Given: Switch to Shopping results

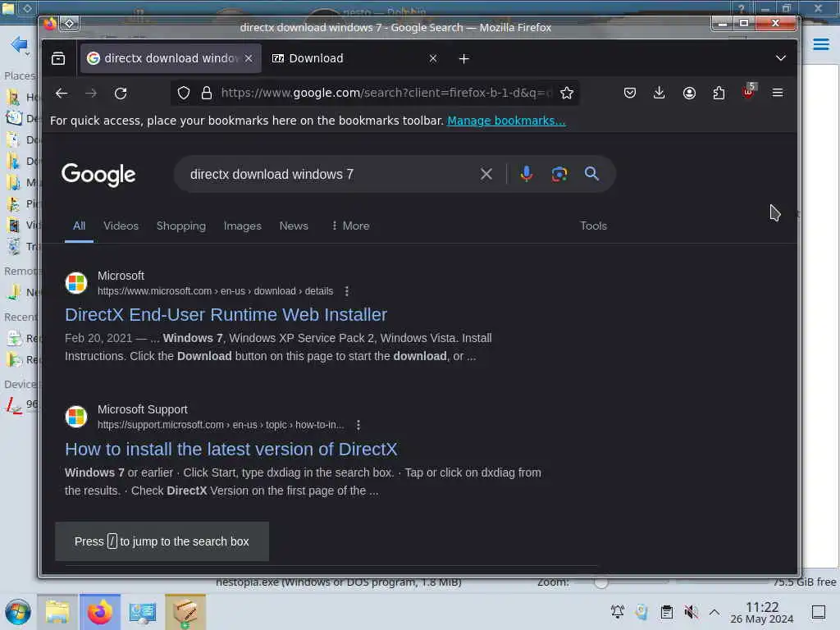Looking at the screenshot, I should [x=181, y=226].
